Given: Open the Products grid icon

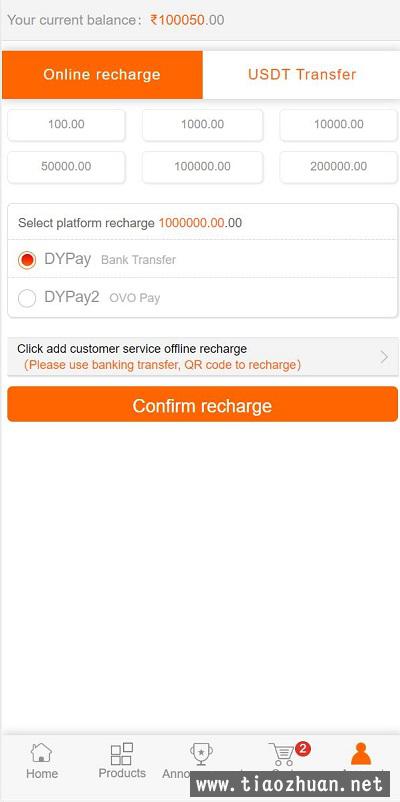Looking at the screenshot, I should pos(122,754).
